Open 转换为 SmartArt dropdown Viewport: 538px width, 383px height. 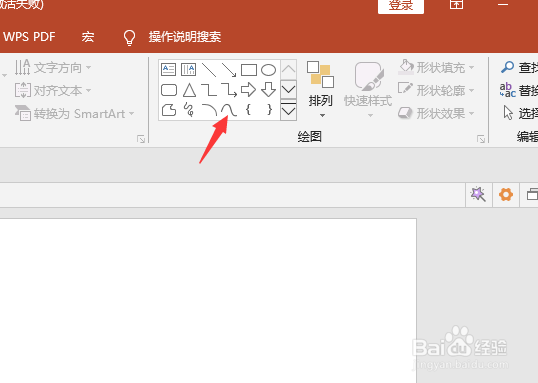[x=74, y=113]
